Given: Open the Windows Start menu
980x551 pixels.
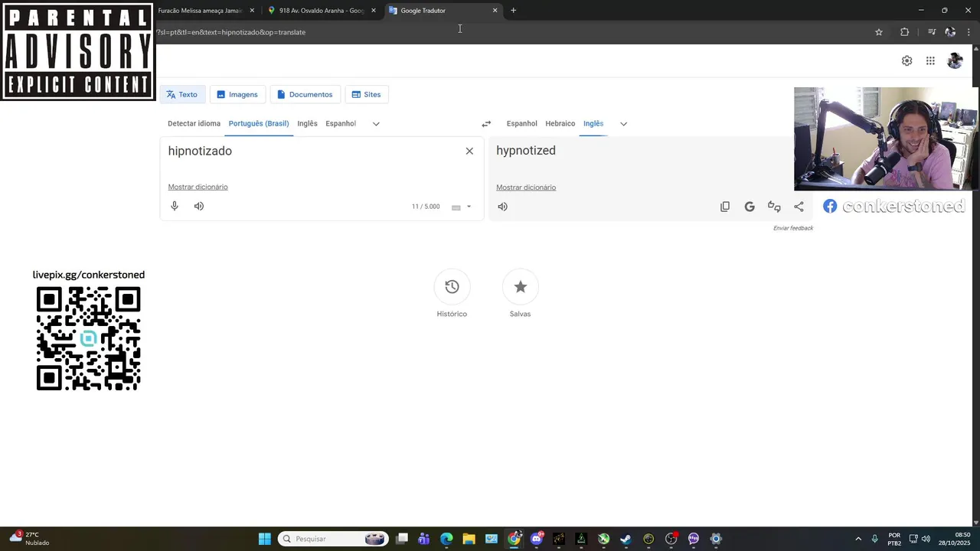Looking at the screenshot, I should [x=264, y=539].
